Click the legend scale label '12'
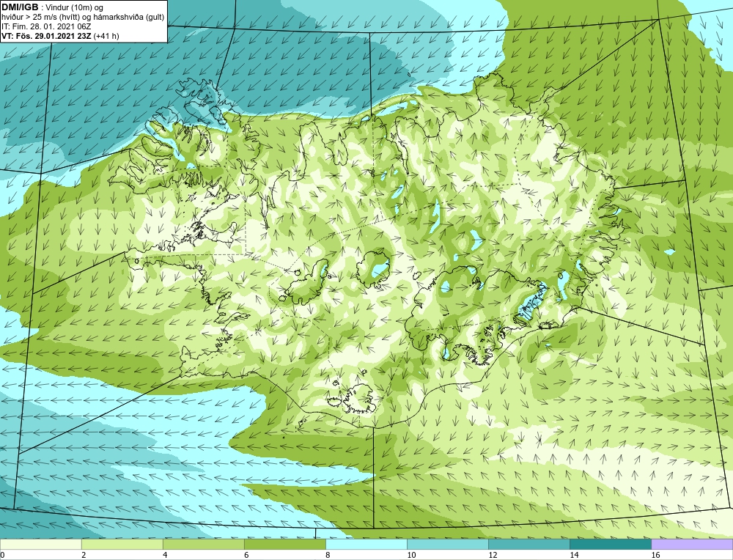 [493, 555]
